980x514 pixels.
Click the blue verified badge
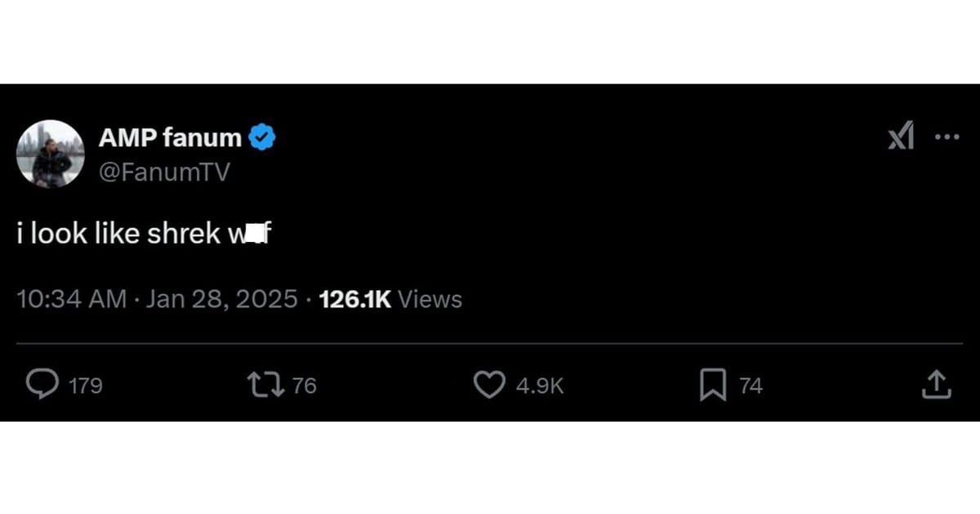coord(262,138)
